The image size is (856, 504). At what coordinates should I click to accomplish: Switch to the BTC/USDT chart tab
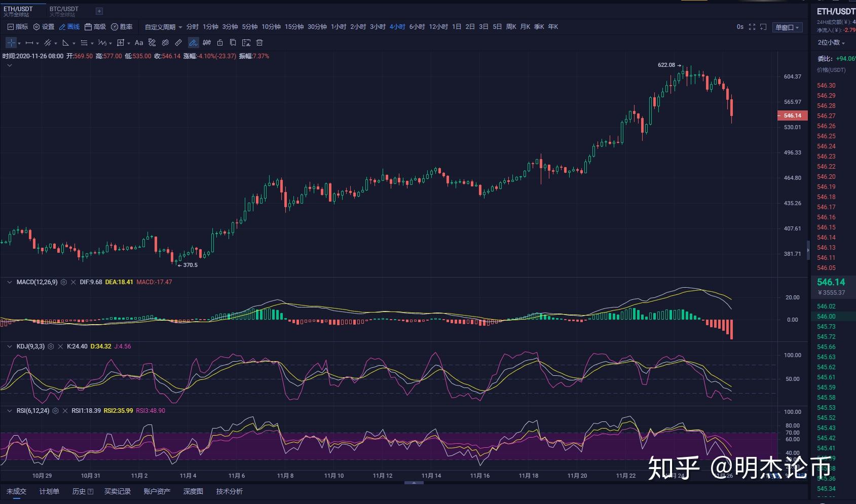pyautogui.click(x=64, y=11)
